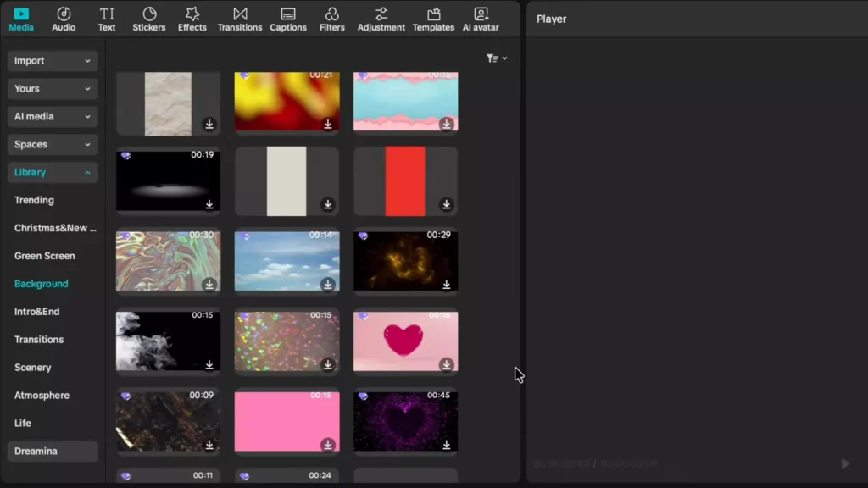This screenshot has height=488, width=868.
Task: Expand the Import section
Action: tap(53, 60)
